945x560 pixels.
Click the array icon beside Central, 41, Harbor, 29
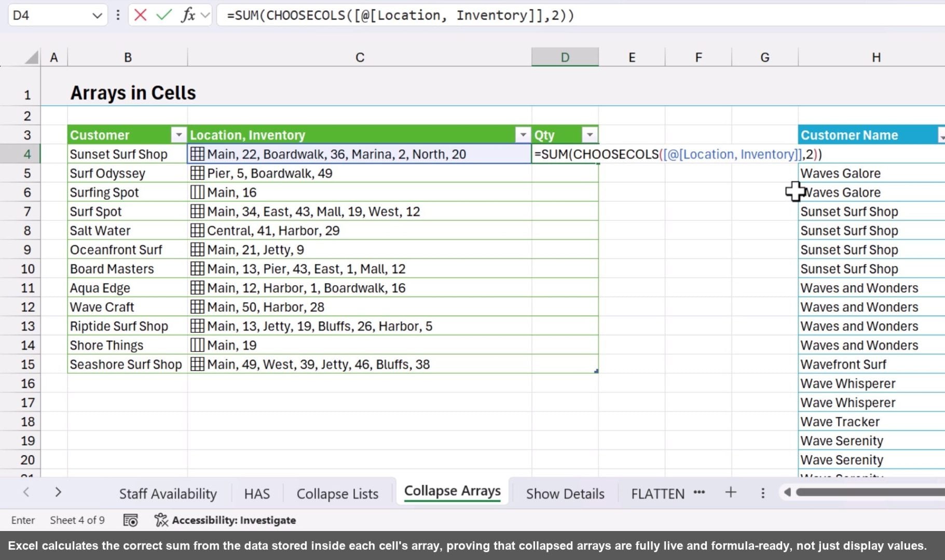point(197,230)
